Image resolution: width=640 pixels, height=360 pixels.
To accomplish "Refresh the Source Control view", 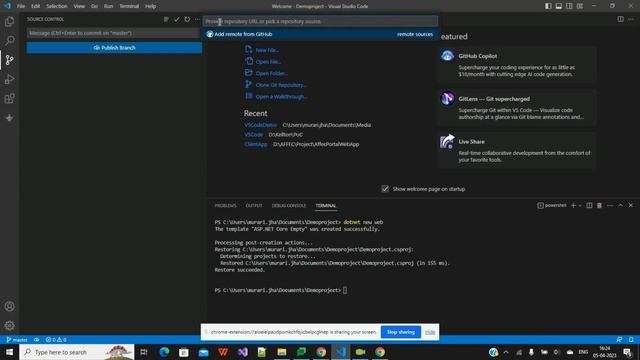I will point(187,19).
